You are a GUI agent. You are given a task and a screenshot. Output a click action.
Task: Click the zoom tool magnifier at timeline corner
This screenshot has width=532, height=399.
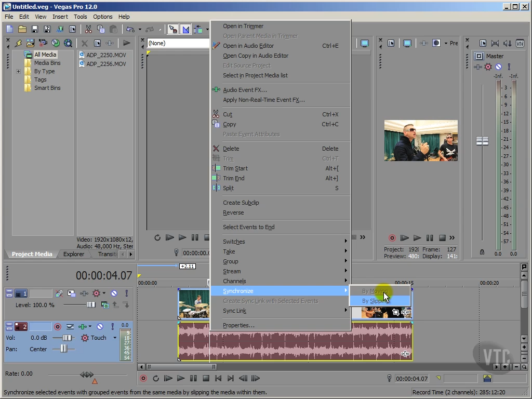click(524, 367)
